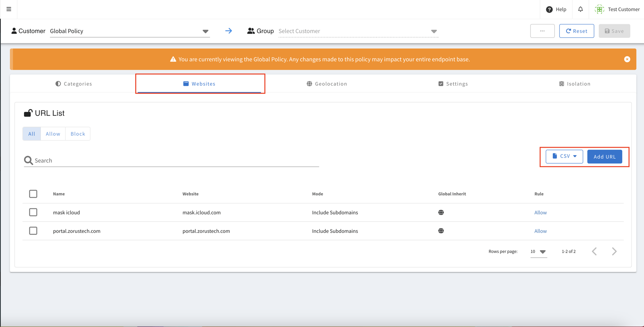644x327 pixels.
Task: Click the globe icon for portal.zorustech.com row
Action: (x=441, y=231)
